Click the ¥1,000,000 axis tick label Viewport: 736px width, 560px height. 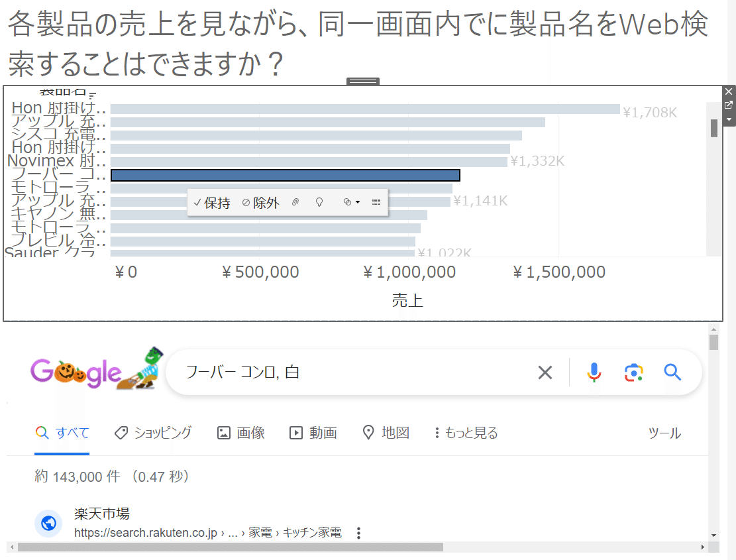tap(409, 272)
